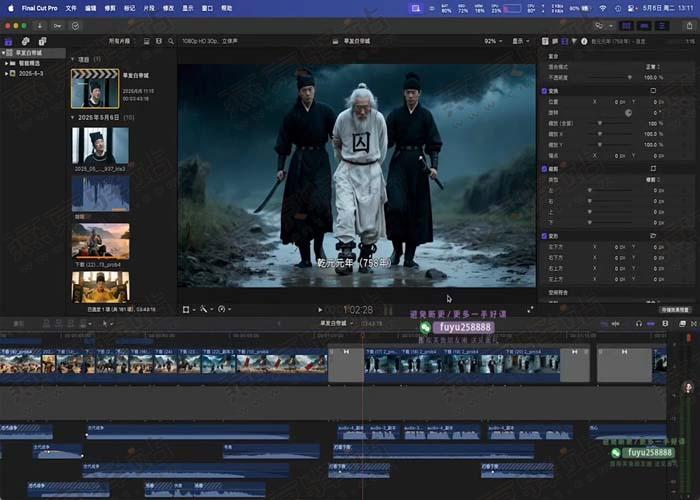Open the viewer zoom 92% dropdown
Screen dimensions: 700x500
pos(493,41)
